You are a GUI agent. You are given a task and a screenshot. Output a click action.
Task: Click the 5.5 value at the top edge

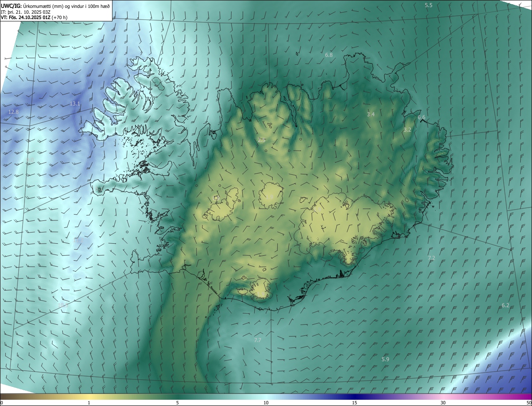click(429, 5)
